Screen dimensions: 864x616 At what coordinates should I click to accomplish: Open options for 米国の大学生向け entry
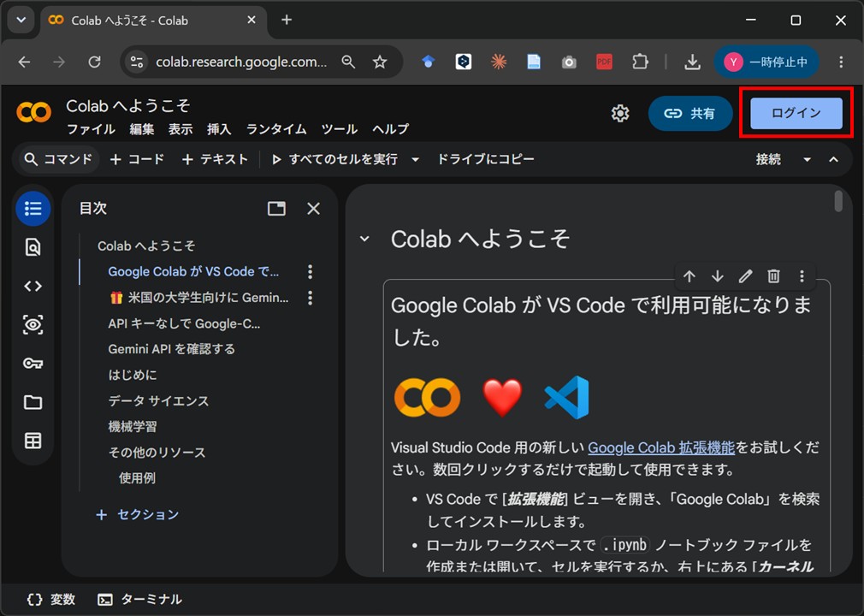point(311,298)
